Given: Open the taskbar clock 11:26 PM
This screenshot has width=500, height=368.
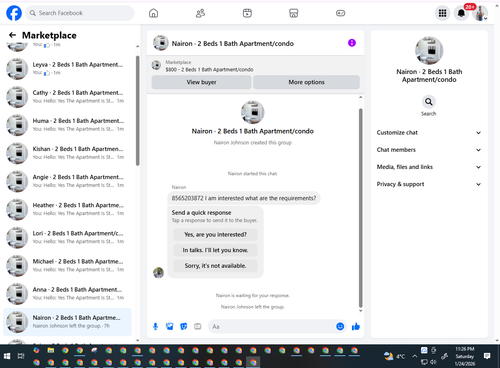Looking at the screenshot, I should pyautogui.click(x=465, y=356).
